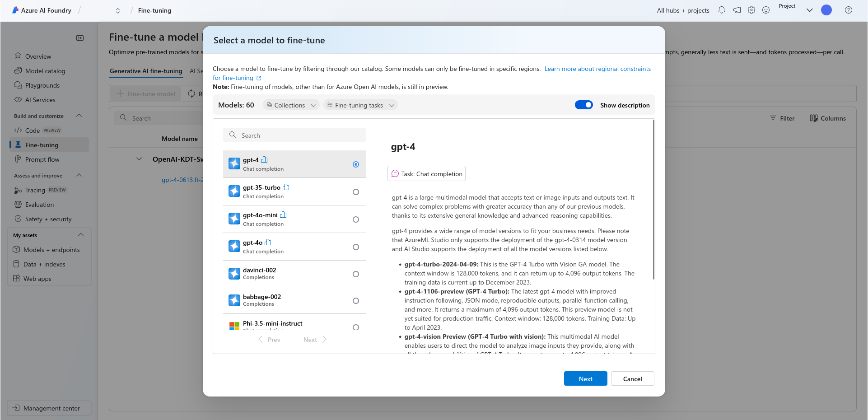The image size is (868, 420).
Task: Open the notifications bell icon
Action: point(722,10)
